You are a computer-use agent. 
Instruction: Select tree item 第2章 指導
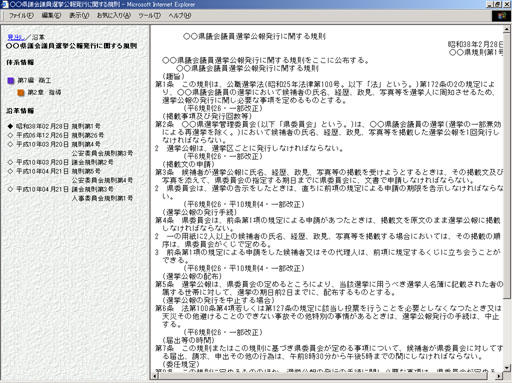44,93
